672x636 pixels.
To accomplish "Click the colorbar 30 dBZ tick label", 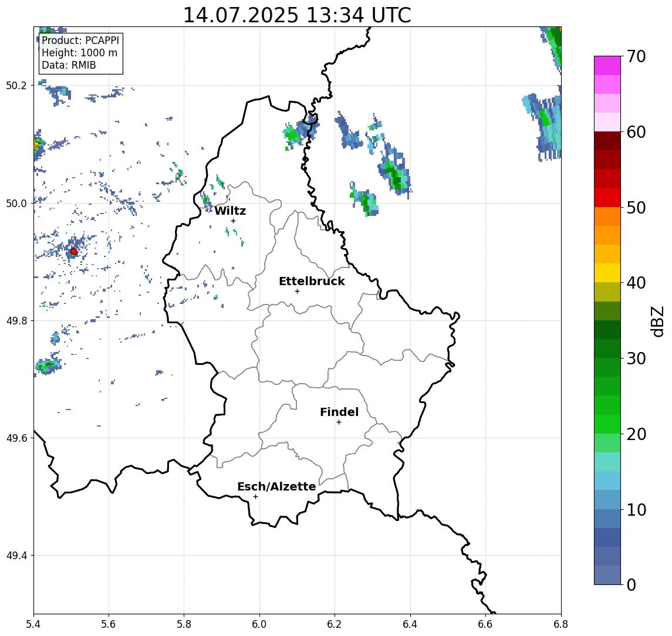I will [636, 358].
